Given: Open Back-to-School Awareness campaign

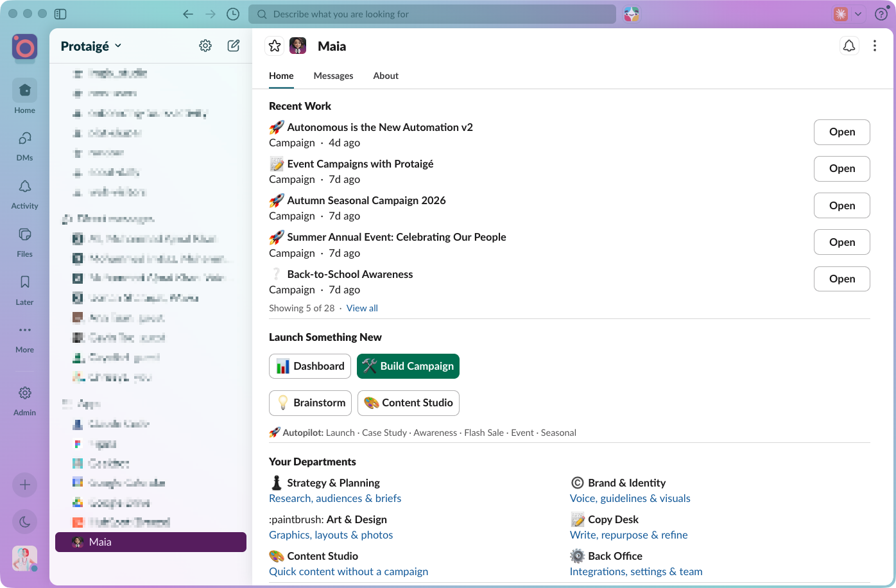Looking at the screenshot, I should click(842, 279).
